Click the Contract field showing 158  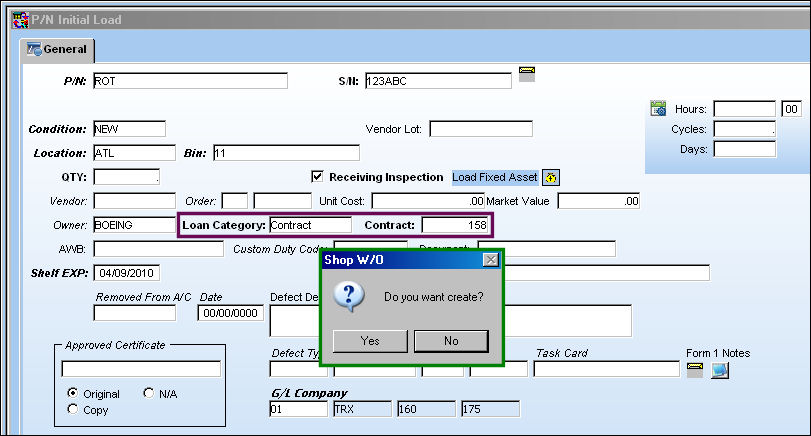point(455,225)
